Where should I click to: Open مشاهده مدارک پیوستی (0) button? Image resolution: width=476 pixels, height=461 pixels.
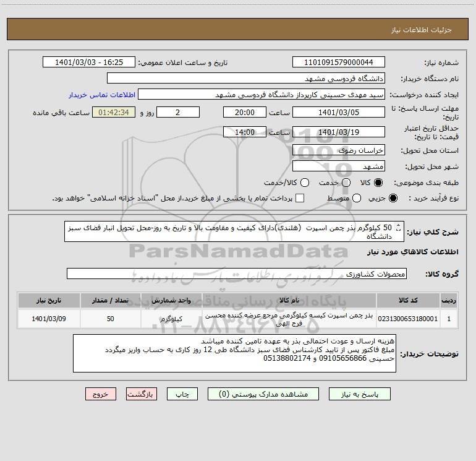[263, 394]
